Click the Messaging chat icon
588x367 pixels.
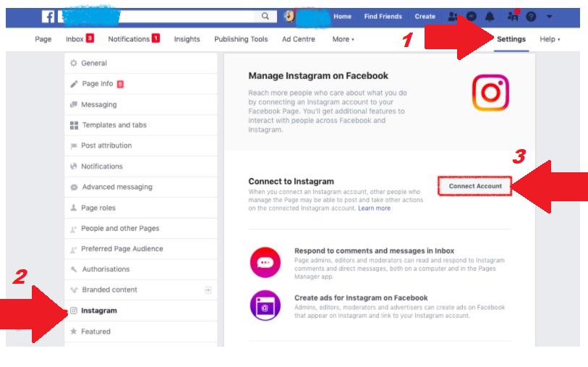(74, 104)
